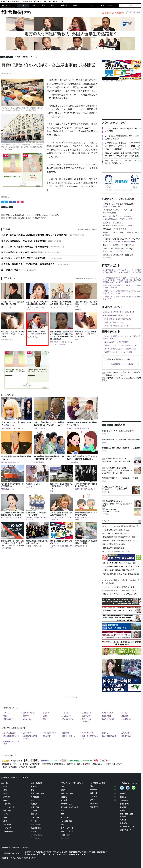
Task: Open the メニュー hamburger menu
Action: point(8,5)
